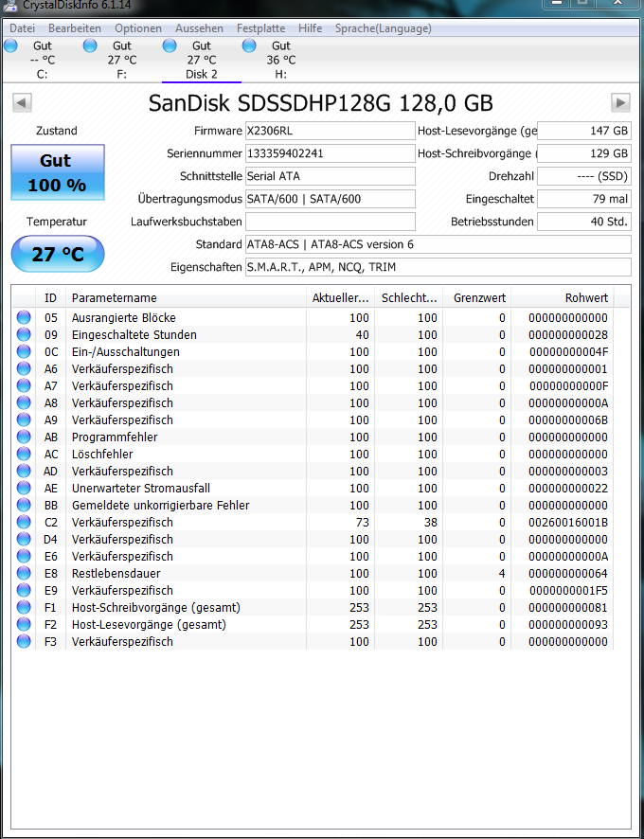Sort by the Parametername column header
The height and width of the screenshot is (839, 644).
186,298
